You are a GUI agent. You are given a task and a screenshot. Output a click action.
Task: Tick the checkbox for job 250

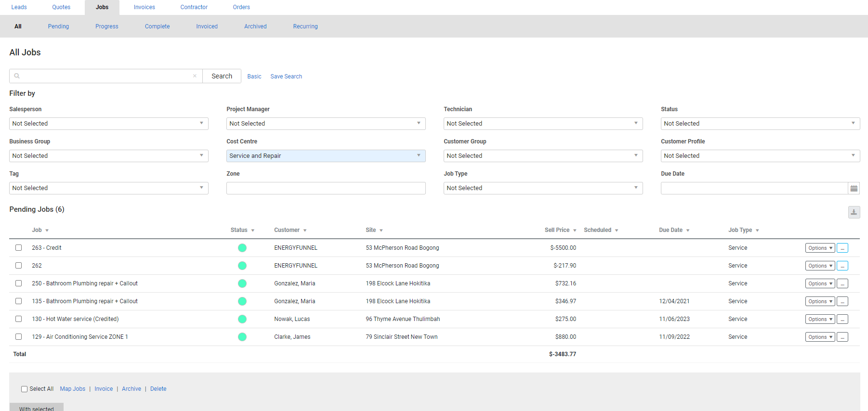pyautogui.click(x=18, y=283)
